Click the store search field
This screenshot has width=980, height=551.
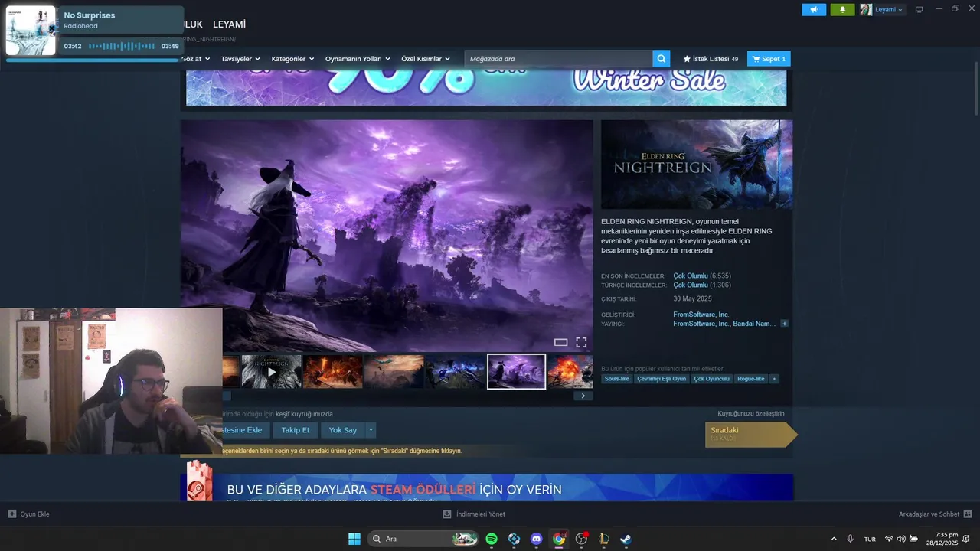coord(559,59)
